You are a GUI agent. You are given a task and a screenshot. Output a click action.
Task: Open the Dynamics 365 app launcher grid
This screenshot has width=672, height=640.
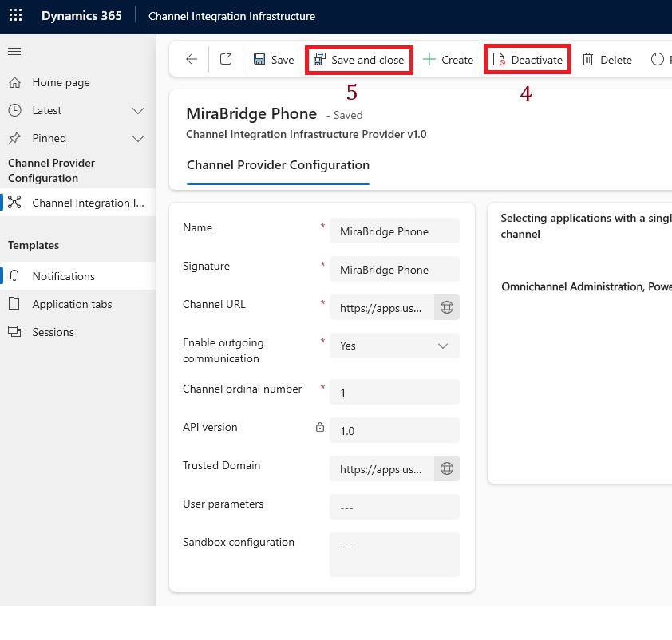pos(16,16)
